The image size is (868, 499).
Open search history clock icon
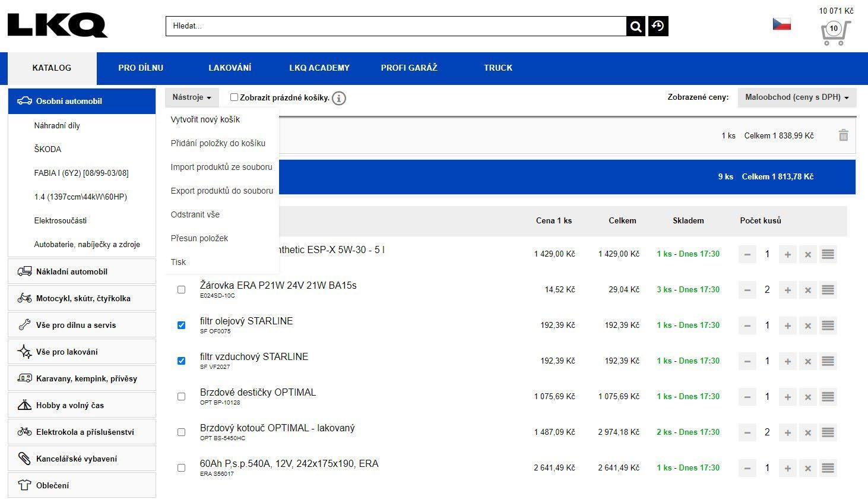click(658, 26)
